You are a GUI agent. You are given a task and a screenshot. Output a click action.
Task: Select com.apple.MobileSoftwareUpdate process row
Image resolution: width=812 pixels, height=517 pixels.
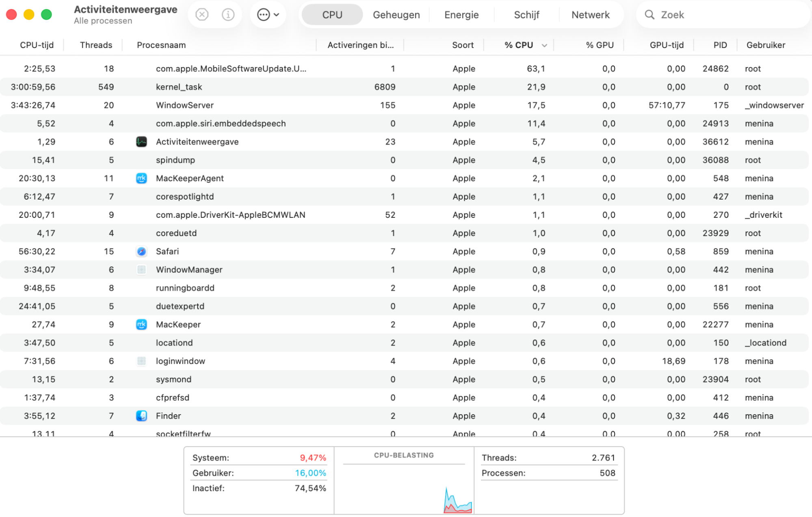404,69
